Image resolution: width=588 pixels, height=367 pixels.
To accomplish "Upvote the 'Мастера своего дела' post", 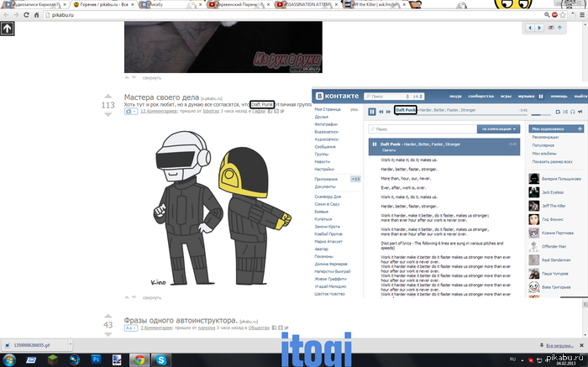I will [x=108, y=94].
